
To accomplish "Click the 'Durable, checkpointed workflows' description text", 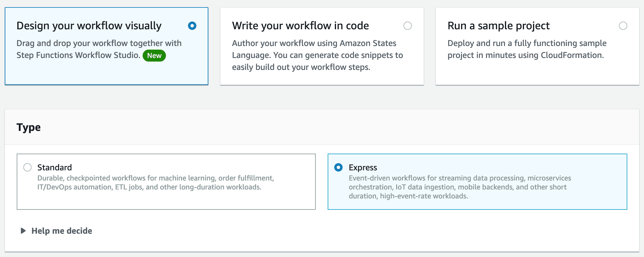I will click(x=156, y=182).
